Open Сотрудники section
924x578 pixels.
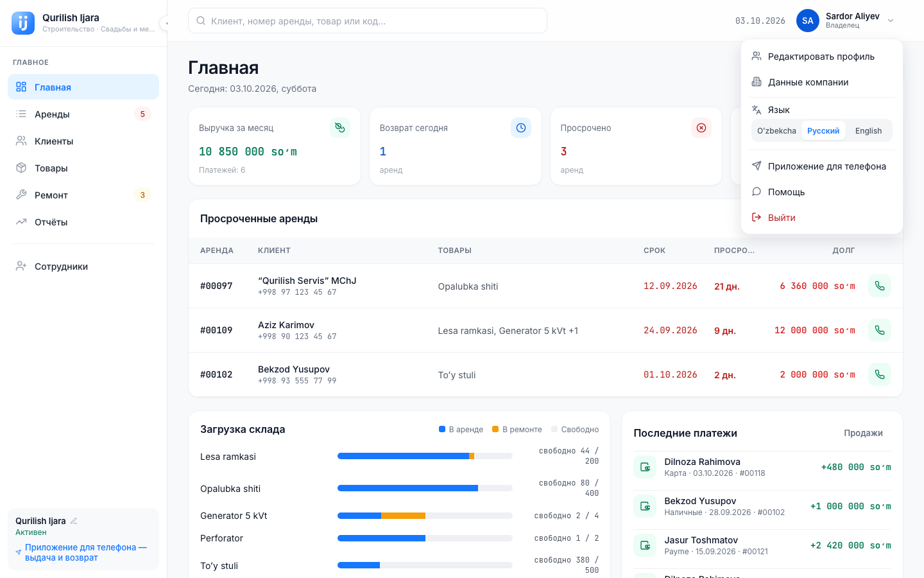[x=83, y=266]
